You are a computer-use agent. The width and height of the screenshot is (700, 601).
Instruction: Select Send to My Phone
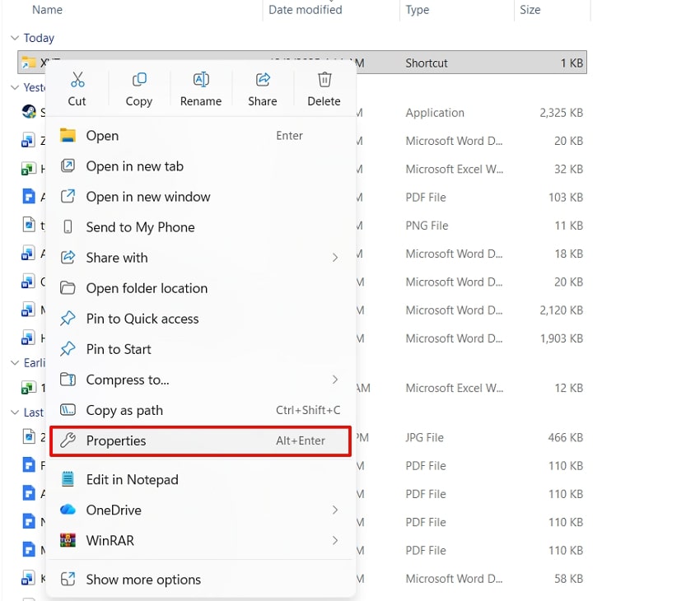(140, 227)
